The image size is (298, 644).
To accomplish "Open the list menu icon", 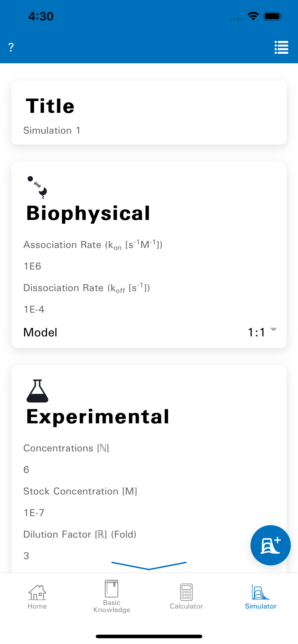I will 281,47.
